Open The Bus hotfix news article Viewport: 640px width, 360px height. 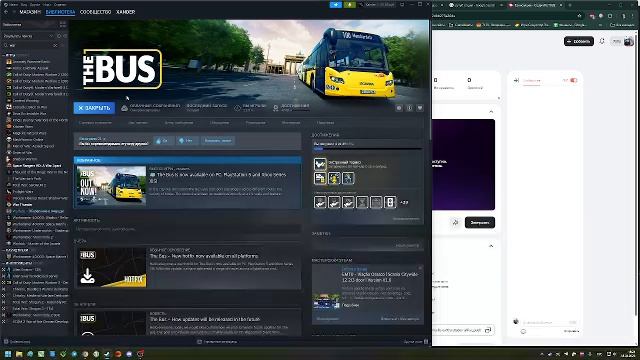pyautogui.click(x=188, y=267)
